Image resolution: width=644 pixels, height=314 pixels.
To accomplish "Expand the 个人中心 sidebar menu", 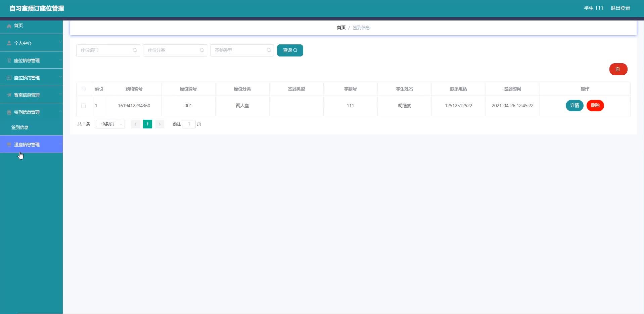I will [31, 43].
